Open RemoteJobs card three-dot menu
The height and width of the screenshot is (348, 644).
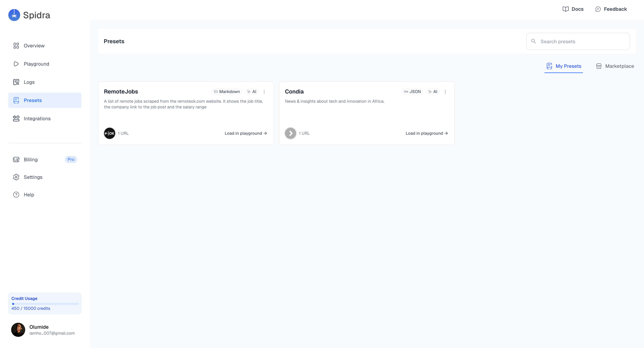pos(264,92)
